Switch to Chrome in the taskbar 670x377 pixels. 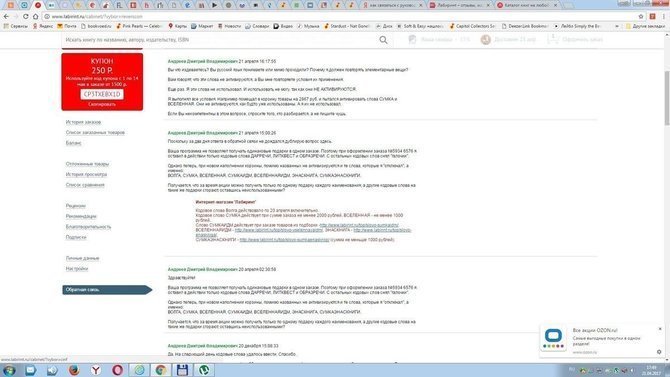tap(161, 370)
